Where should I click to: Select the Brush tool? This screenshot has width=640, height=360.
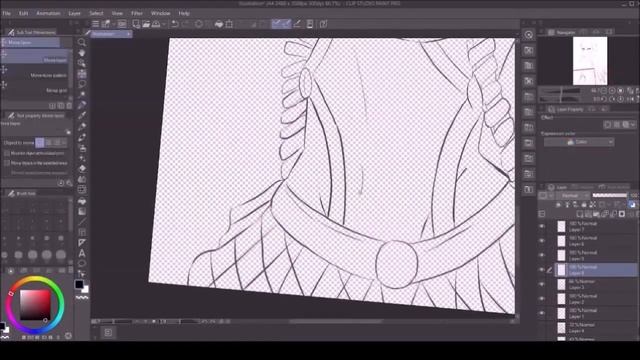[82, 137]
